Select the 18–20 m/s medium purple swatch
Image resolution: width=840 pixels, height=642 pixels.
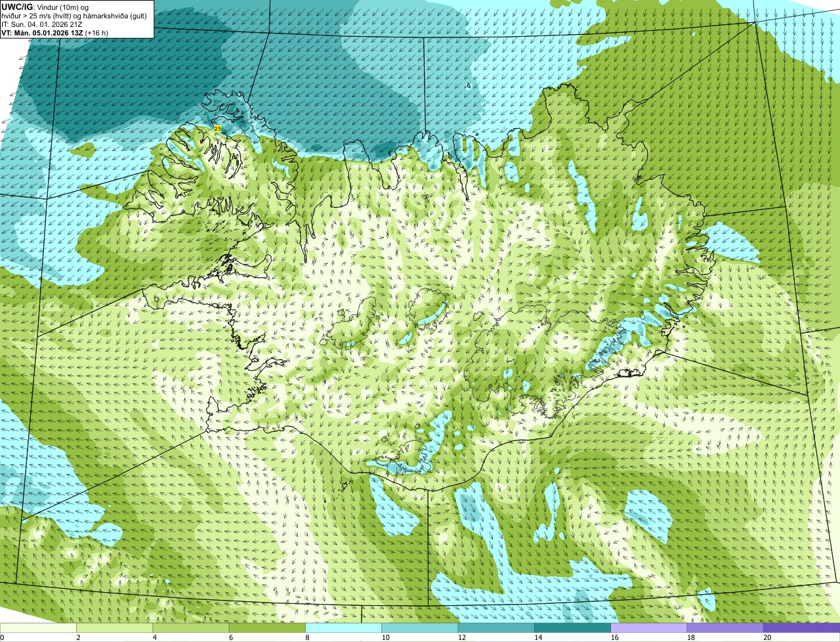pos(725,628)
